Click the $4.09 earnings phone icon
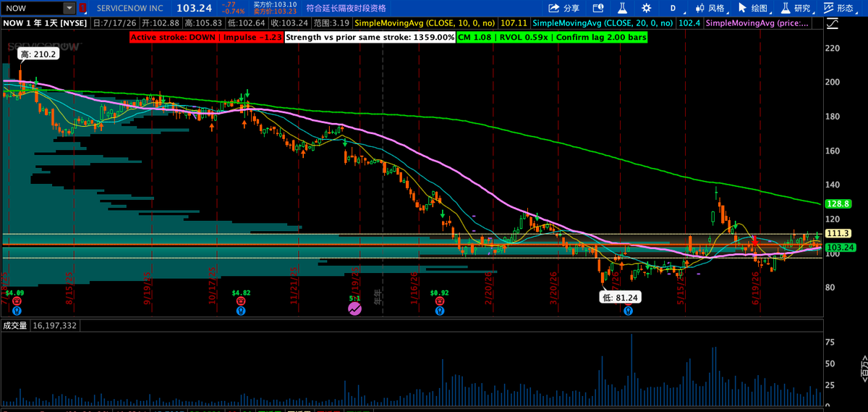Screen dimensions: 868x412 tap(17, 300)
